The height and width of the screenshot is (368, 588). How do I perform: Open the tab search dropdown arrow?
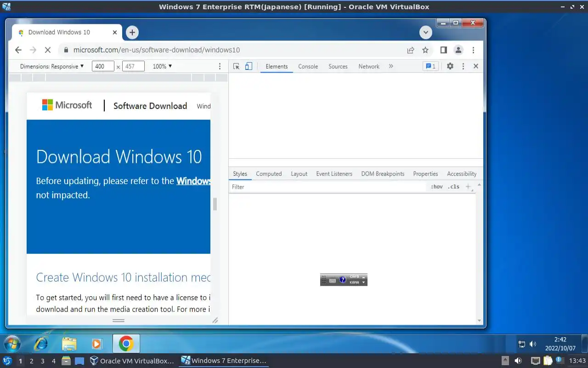(x=426, y=32)
